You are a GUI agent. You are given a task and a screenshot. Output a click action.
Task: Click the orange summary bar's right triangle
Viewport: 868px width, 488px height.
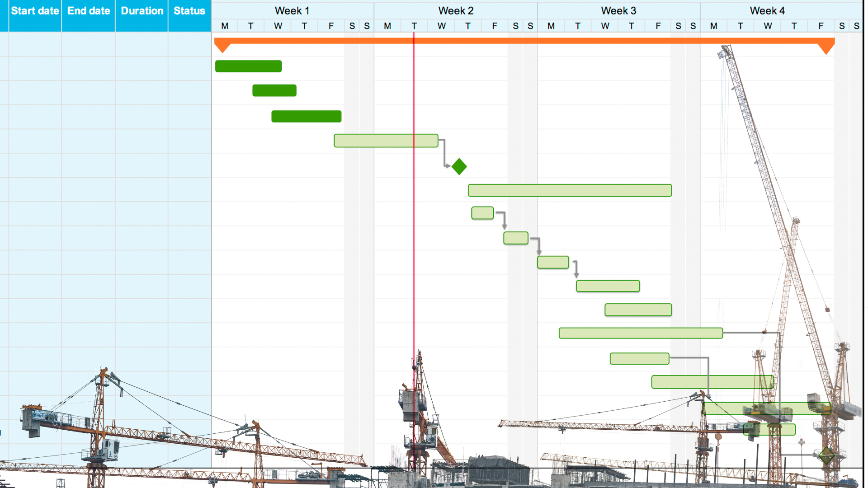[826, 47]
